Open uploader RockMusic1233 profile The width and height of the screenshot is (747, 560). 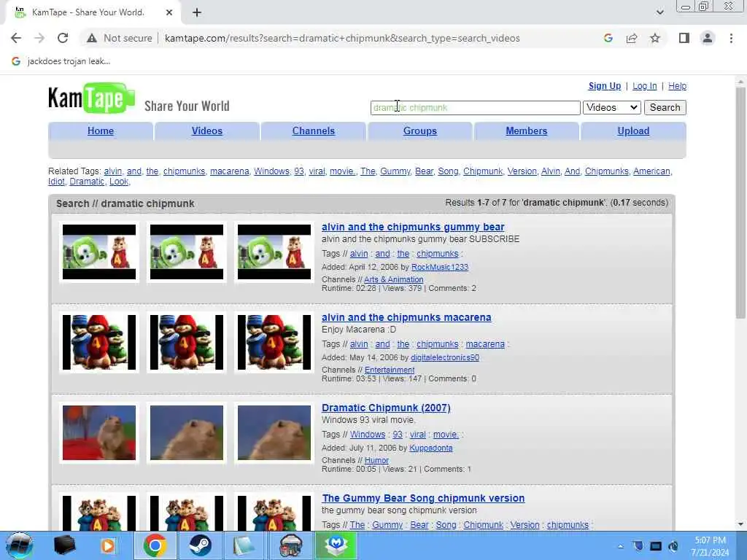click(440, 267)
